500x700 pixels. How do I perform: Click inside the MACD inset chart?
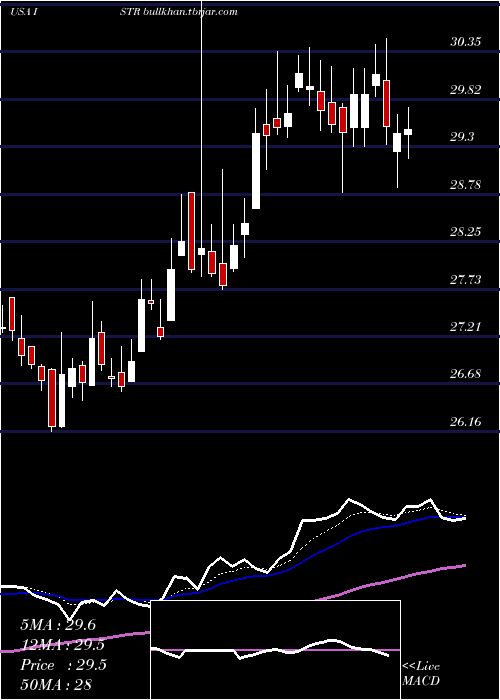tap(275, 650)
